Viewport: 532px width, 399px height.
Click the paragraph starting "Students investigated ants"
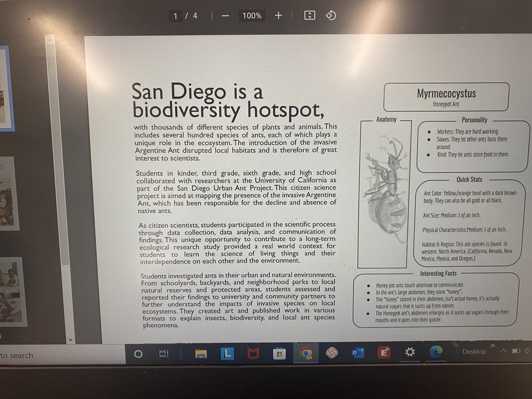238,300
